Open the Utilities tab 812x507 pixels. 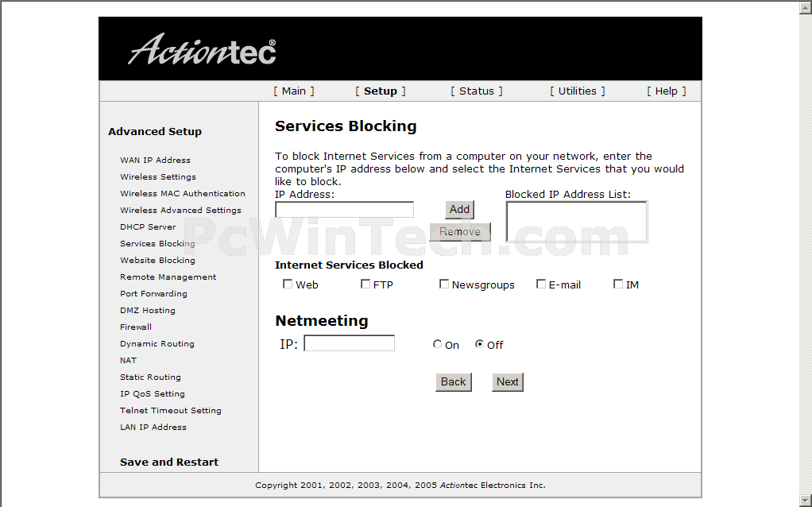tap(577, 91)
